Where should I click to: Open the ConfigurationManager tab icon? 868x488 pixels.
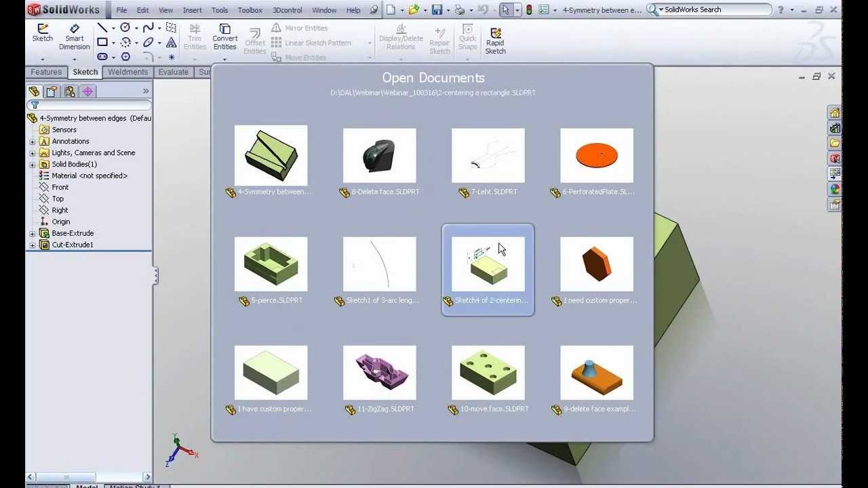tap(69, 91)
